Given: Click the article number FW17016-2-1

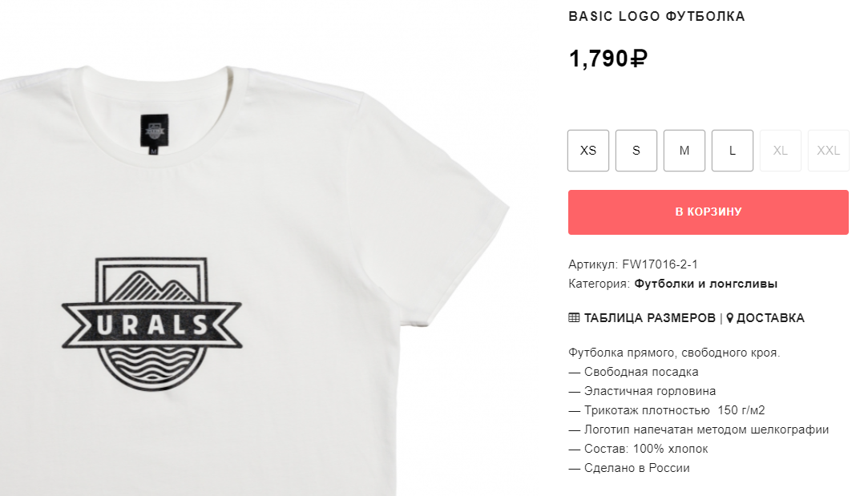Looking at the screenshot, I should (660, 264).
